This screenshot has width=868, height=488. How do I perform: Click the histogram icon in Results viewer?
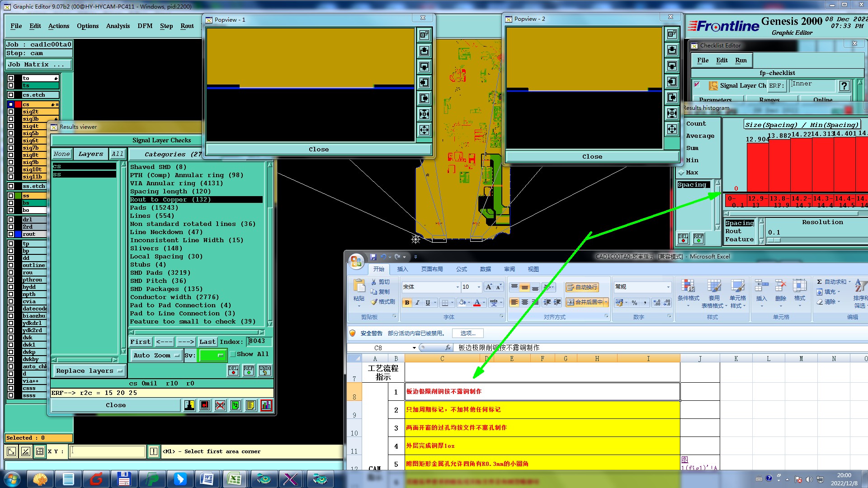[x=266, y=405]
